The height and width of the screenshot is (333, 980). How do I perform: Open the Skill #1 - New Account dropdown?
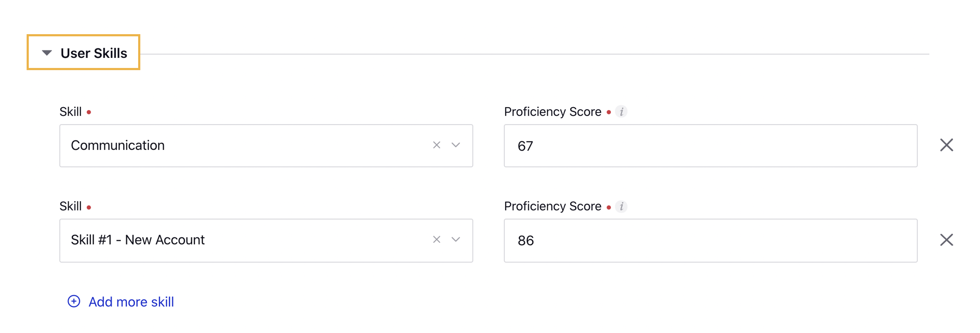point(266,240)
